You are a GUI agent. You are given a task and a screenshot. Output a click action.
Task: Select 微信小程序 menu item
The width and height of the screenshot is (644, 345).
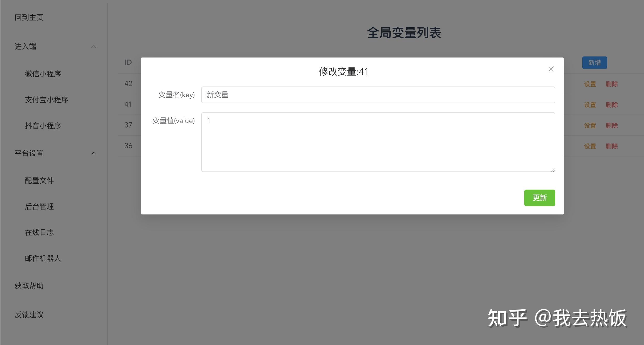[43, 74]
